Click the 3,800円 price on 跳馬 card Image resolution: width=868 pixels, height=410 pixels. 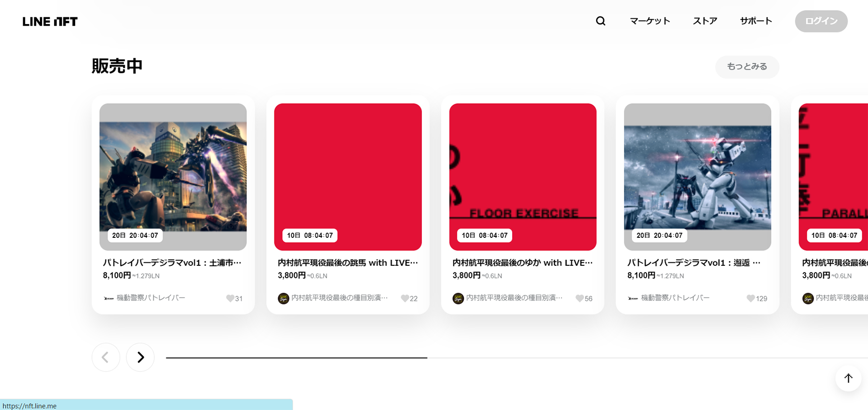tap(292, 275)
